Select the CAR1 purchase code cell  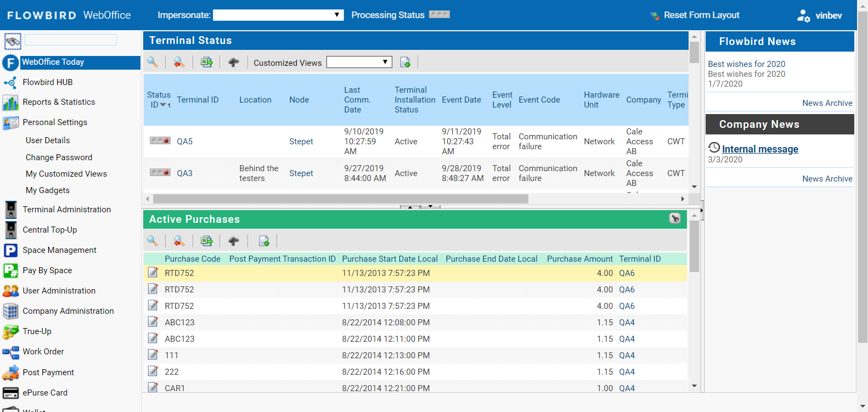tap(175, 388)
